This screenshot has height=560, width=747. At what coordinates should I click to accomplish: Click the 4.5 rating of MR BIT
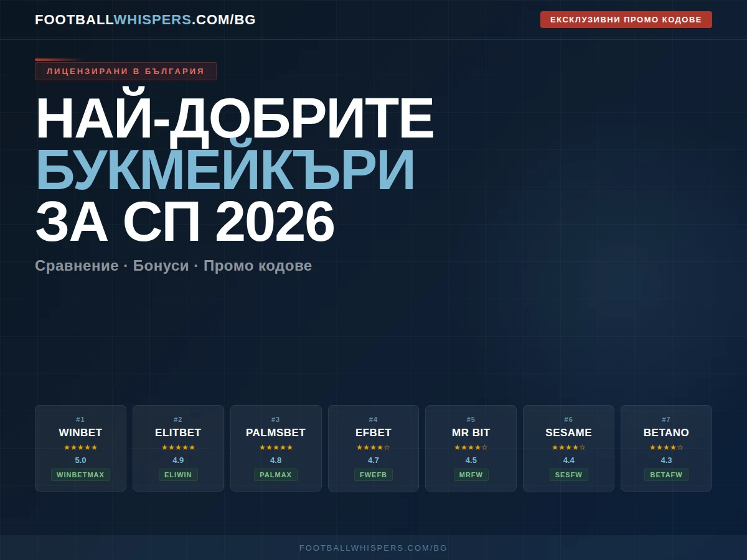click(471, 460)
